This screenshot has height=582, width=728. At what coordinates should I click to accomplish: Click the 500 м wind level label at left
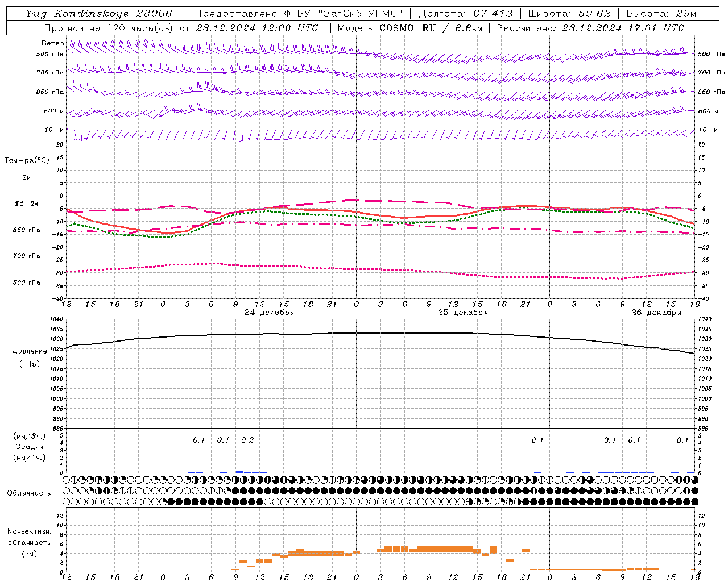[54, 111]
